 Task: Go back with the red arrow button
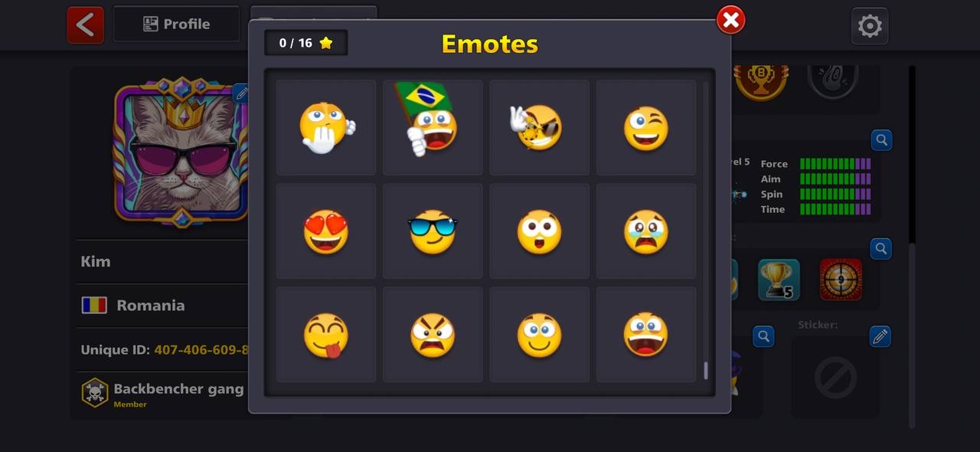click(x=86, y=25)
